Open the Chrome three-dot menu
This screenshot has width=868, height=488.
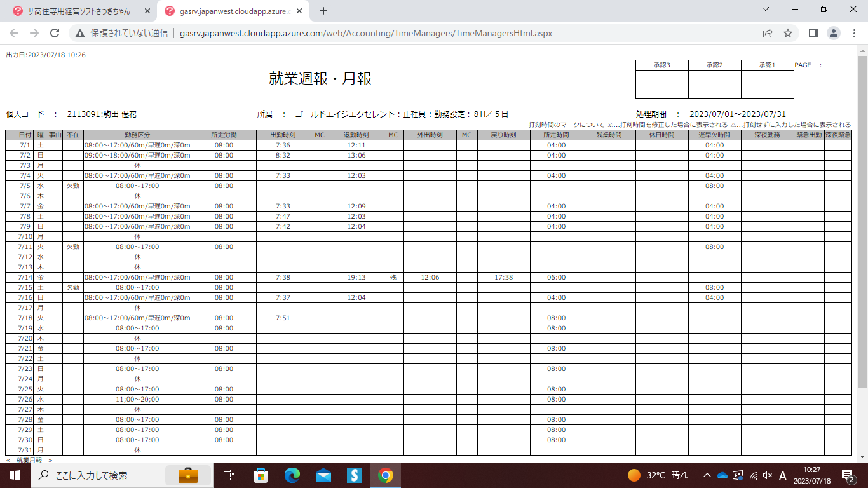tap(853, 33)
